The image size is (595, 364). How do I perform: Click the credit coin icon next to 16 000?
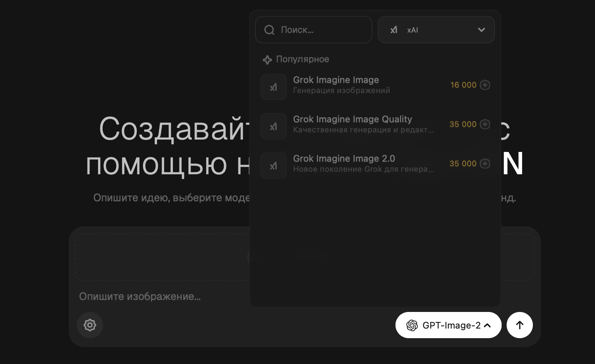point(485,85)
